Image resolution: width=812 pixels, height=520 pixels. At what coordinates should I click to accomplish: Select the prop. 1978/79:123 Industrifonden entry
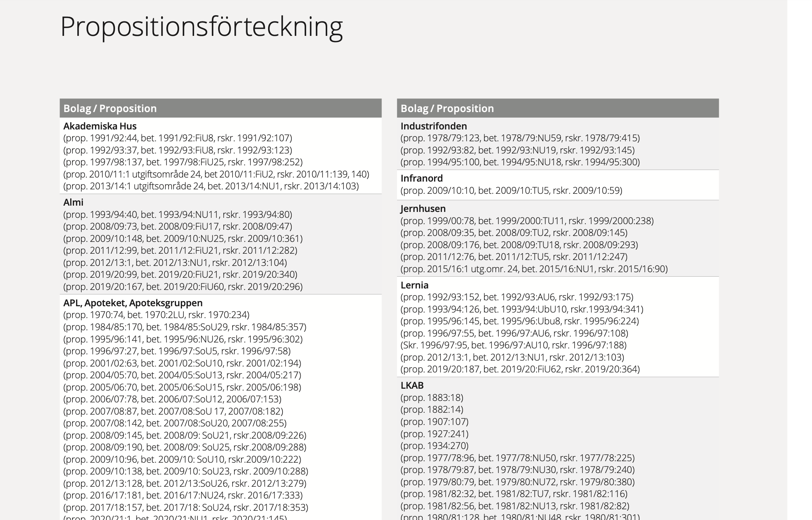[520, 138]
